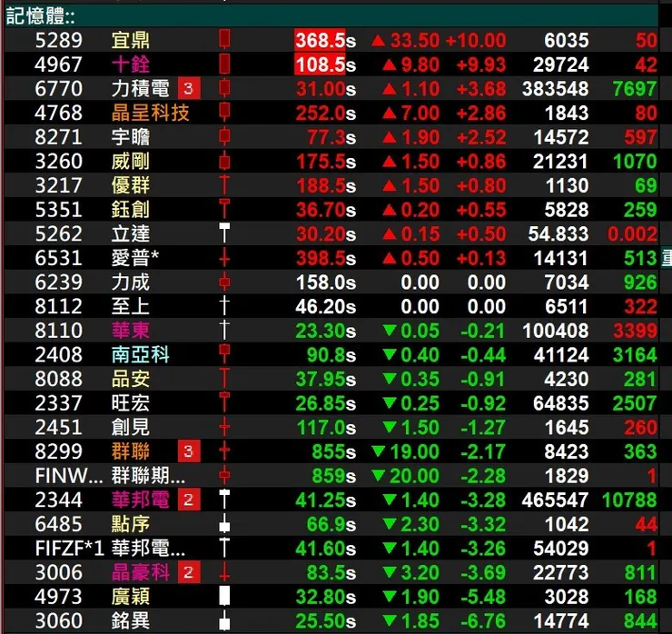
Task: Select stock name 晶豪科
Action: pos(141,572)
